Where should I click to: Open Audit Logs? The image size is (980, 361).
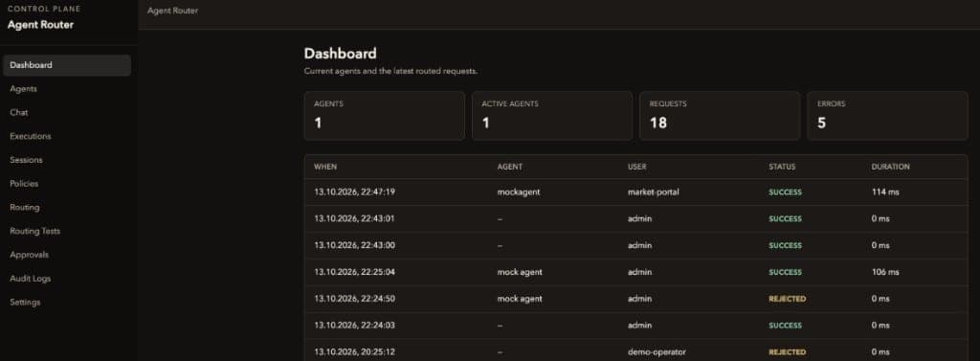coord(31,279)
